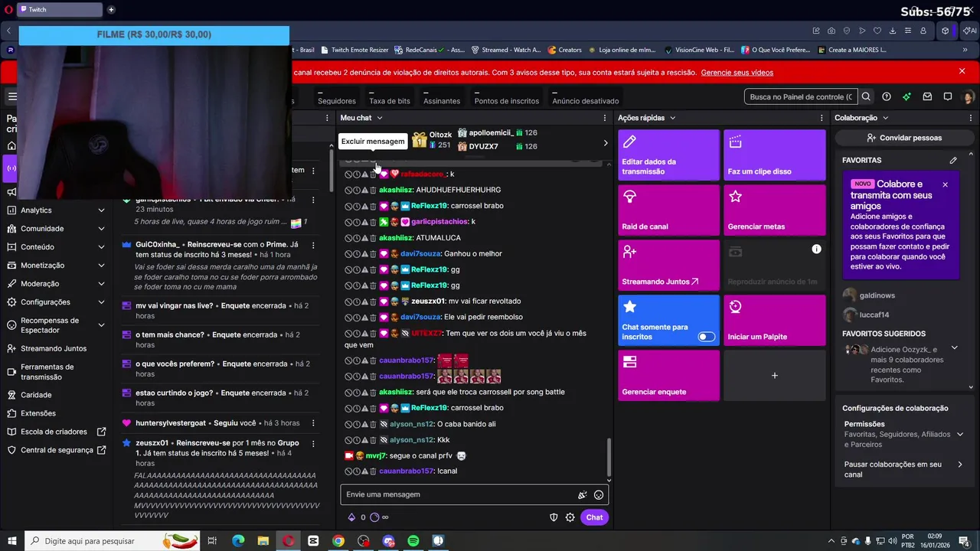Open the inbox tray icon
The height and width of the screenshot is (551, 980).
927,96
